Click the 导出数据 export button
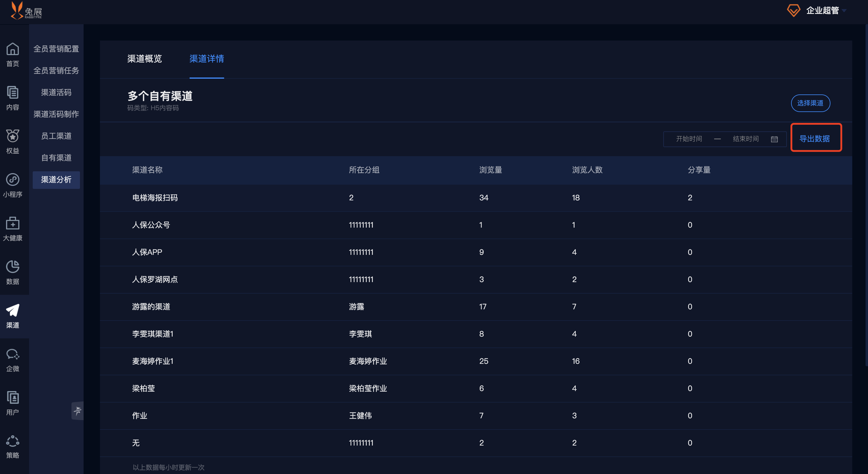Screen dimensions: 868x474 pos(814,139)
